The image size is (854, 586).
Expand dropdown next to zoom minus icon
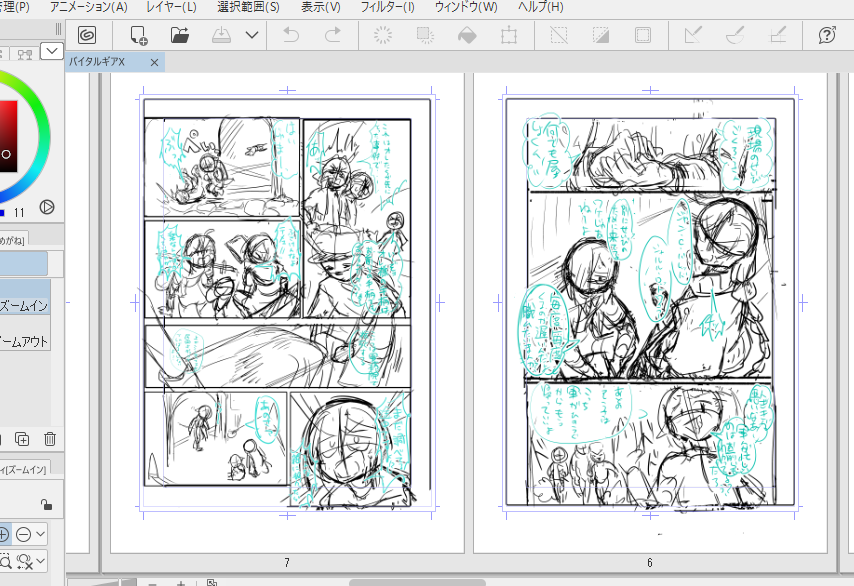41,535
